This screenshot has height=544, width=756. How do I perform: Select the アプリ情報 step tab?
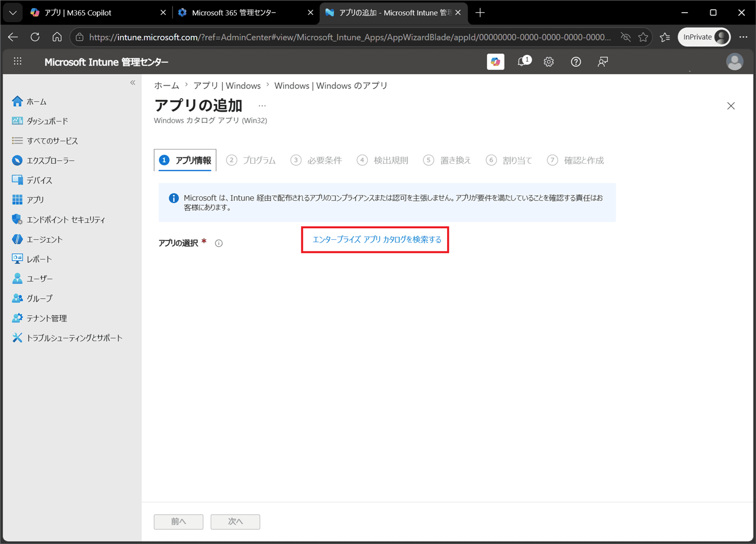point(185,160)
